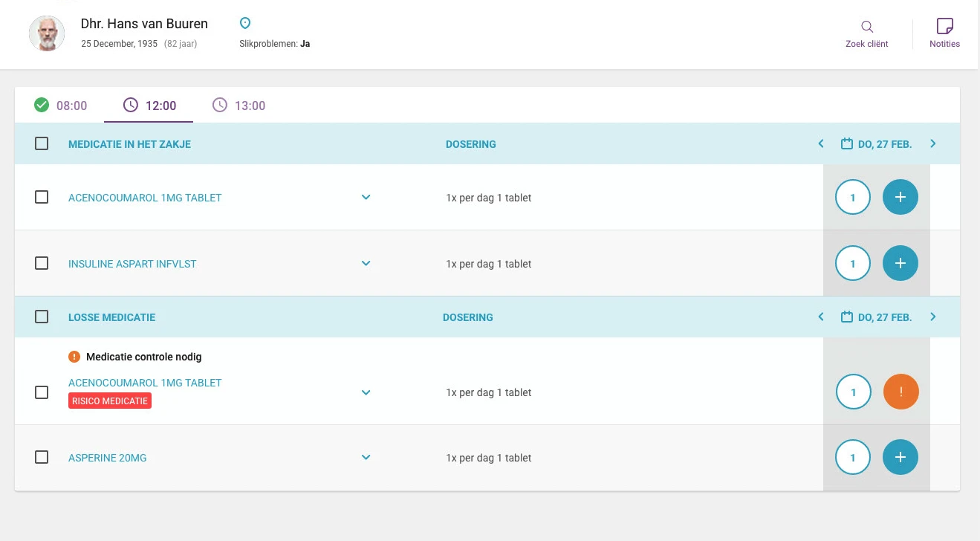Click the orange exclamation warning button
Image resolution: width=980 pixels, height=541 pixels.
[901, 392]
